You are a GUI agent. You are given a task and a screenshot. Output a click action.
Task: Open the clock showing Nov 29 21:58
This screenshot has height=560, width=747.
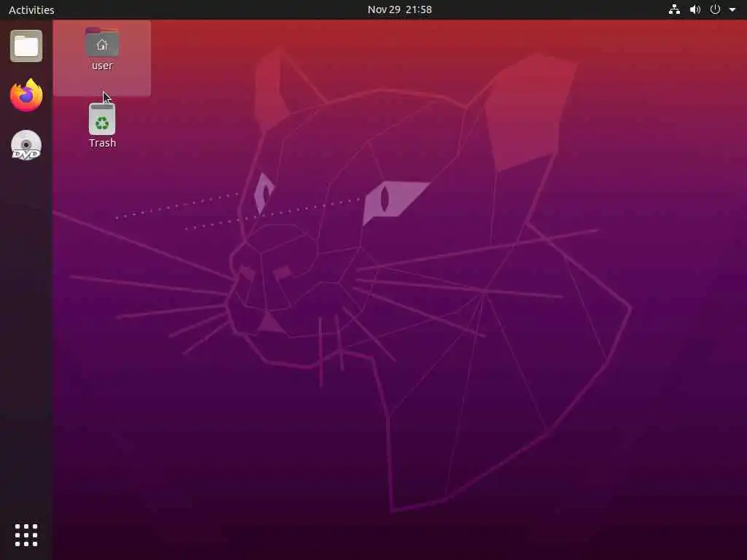pyautogui.click(x=400, y=9)
